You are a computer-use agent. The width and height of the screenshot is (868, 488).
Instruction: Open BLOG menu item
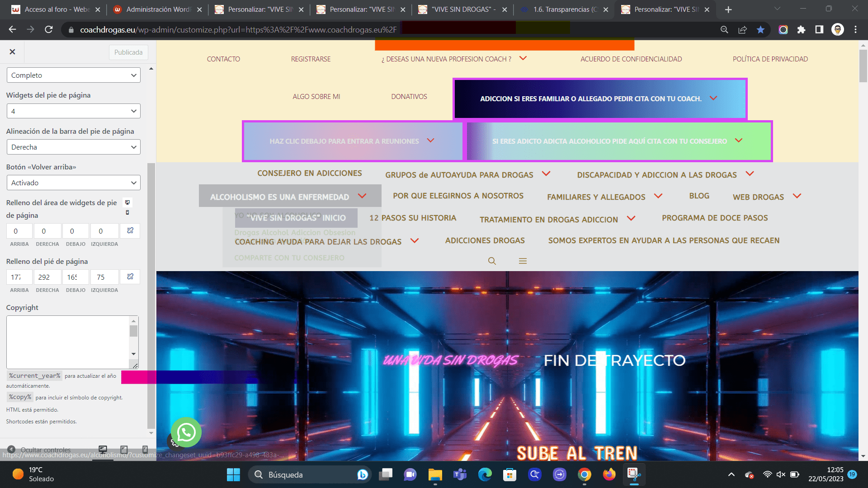pos(699,196)
